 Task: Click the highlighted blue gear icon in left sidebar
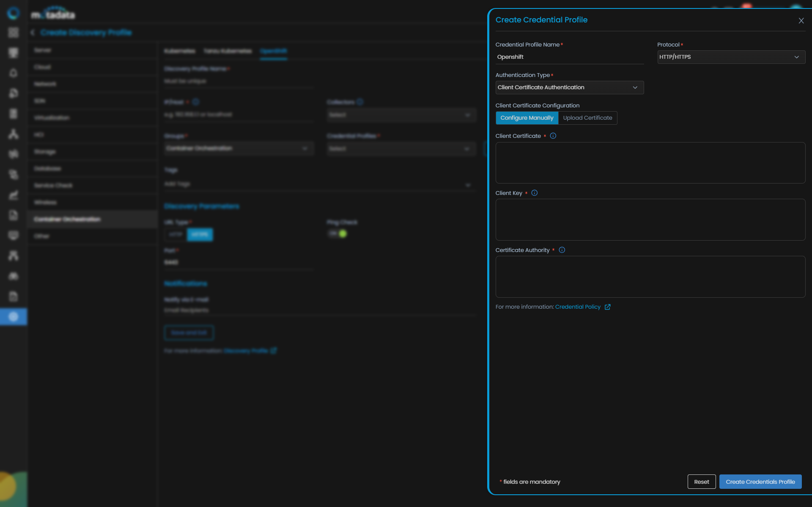pyautogui.click(x=14, y=316)
